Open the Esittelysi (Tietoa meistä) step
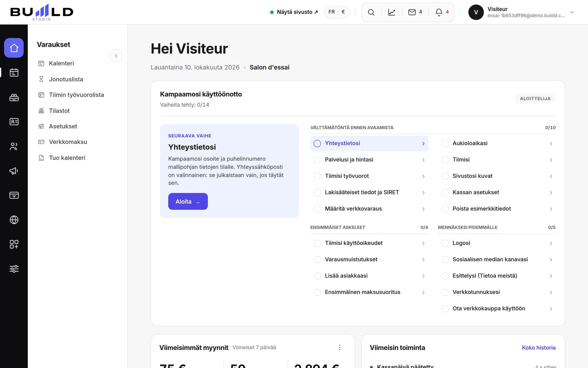This screenshot has height=368, width=588. (x=497, y=276)
